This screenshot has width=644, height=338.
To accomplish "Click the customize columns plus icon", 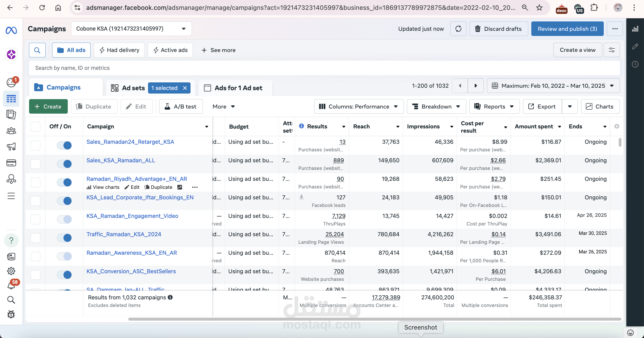I will [x=616, y=126].
